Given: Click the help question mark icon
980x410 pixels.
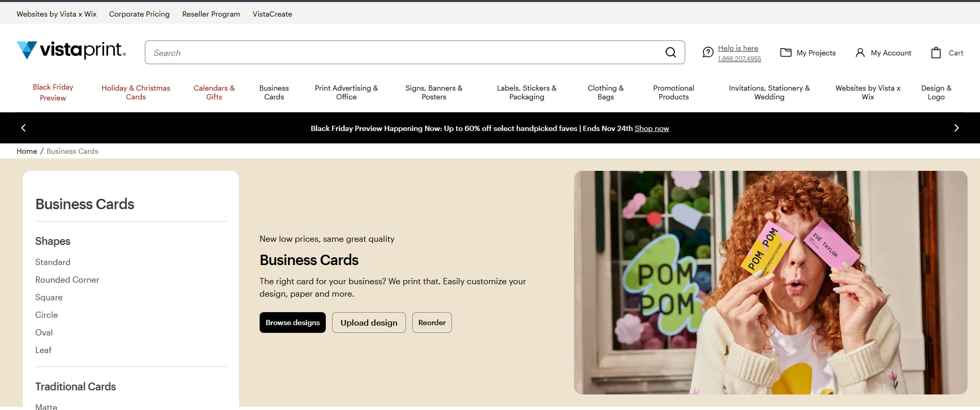Looking at the screenshot, I should point(708,52).
